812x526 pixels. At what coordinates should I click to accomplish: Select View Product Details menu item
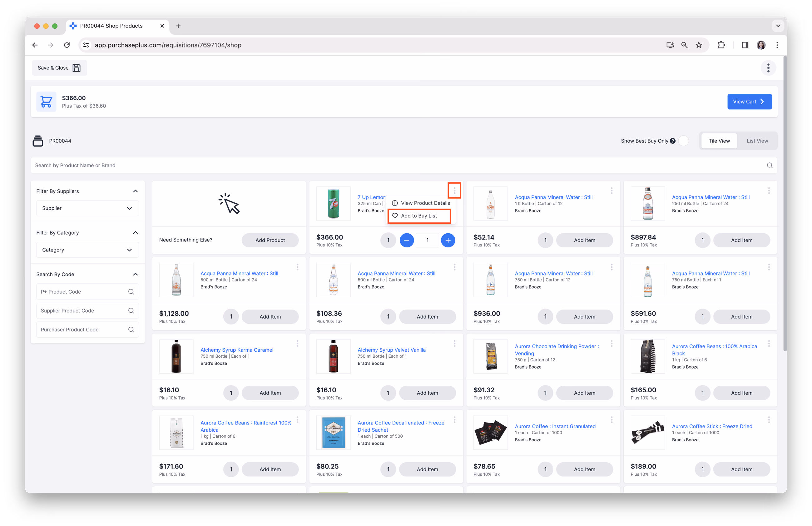click(421, 203)
